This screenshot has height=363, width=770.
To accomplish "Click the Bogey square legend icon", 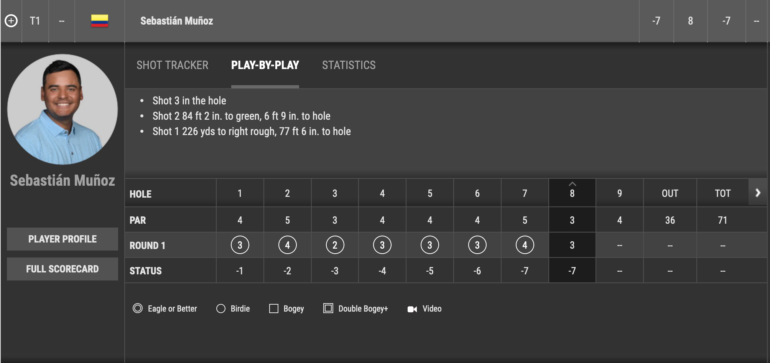I will (274, 309).
